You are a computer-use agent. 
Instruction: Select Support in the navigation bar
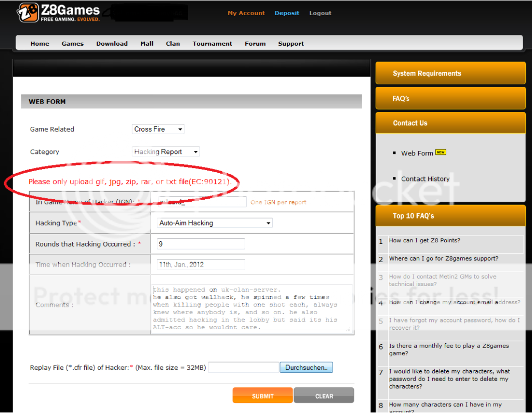290,44
